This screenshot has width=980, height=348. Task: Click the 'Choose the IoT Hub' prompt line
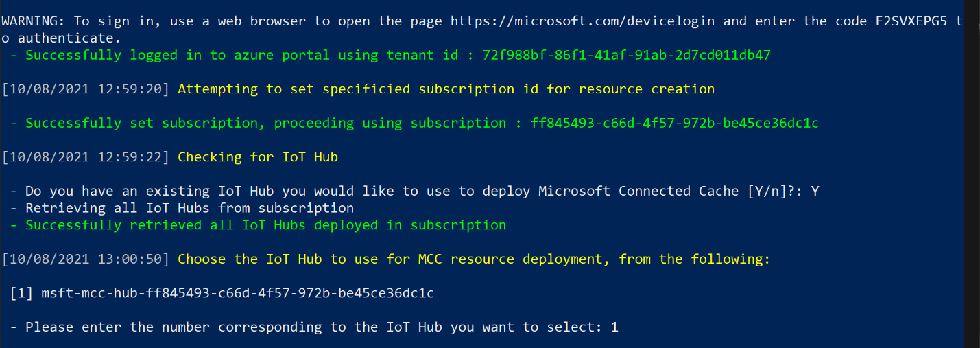click(474, 259)
